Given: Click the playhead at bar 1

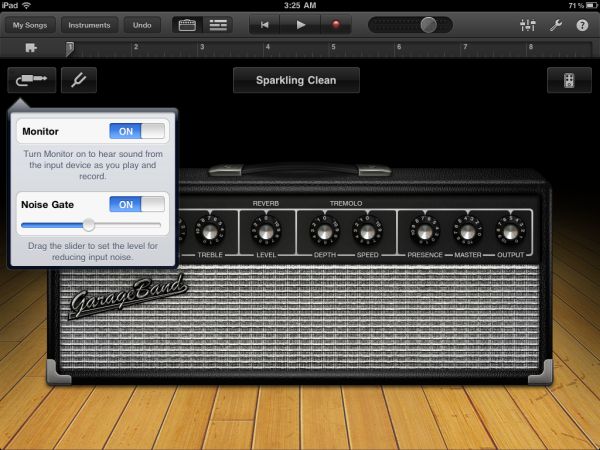Looking at the screenshot, I should [x=70, y=49].
